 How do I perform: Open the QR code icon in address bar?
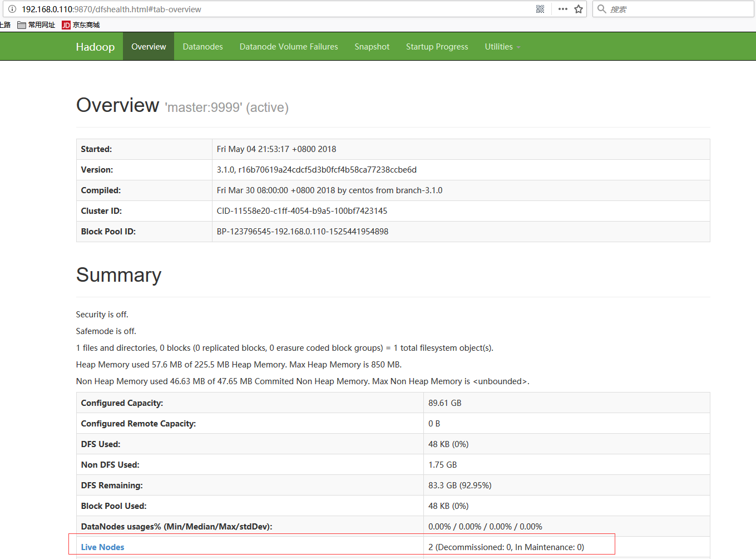coord(540,9)
